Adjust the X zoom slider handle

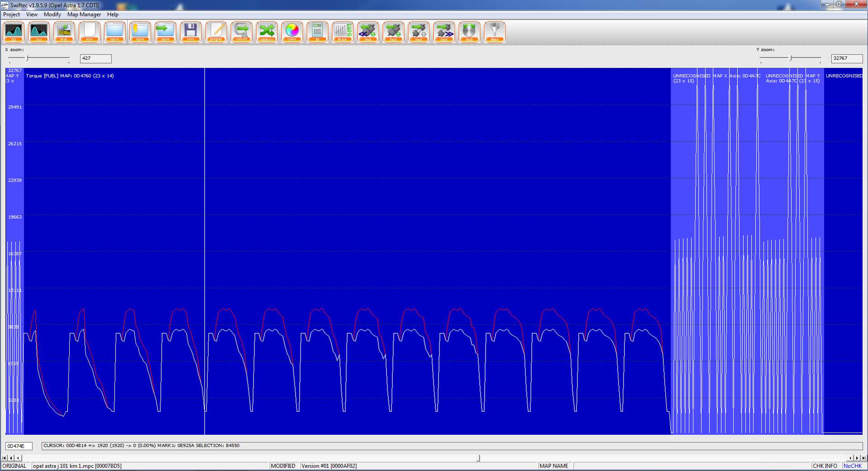pyautogui.click(x=28, y=58)
